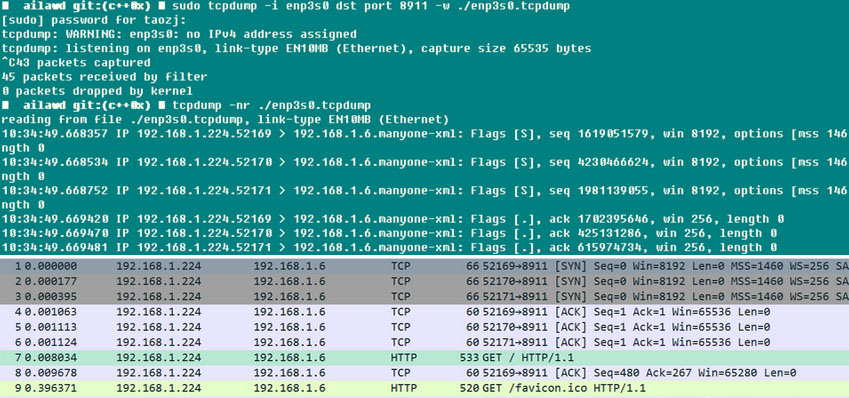Click '^C43 packets captured' line
Screen dimensions: 849x398
[x=76, y=63]
